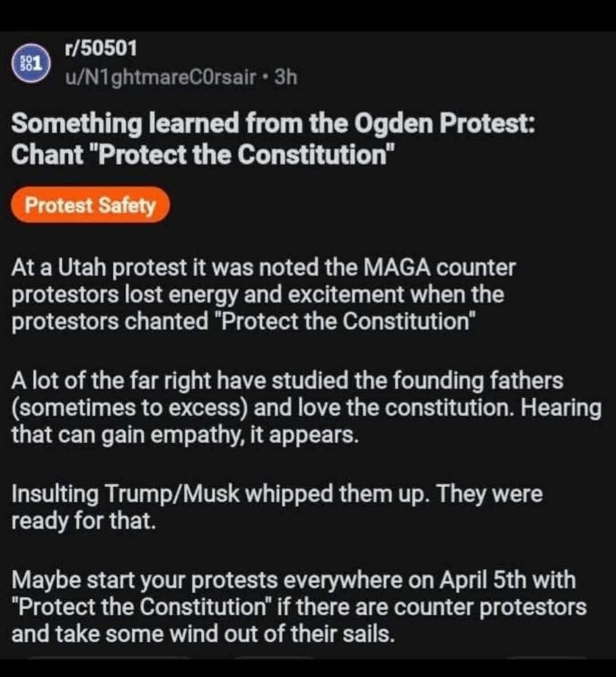The image size is (616, 677).
Task: Click the 3h post timestamp
Action: point(286,77)
